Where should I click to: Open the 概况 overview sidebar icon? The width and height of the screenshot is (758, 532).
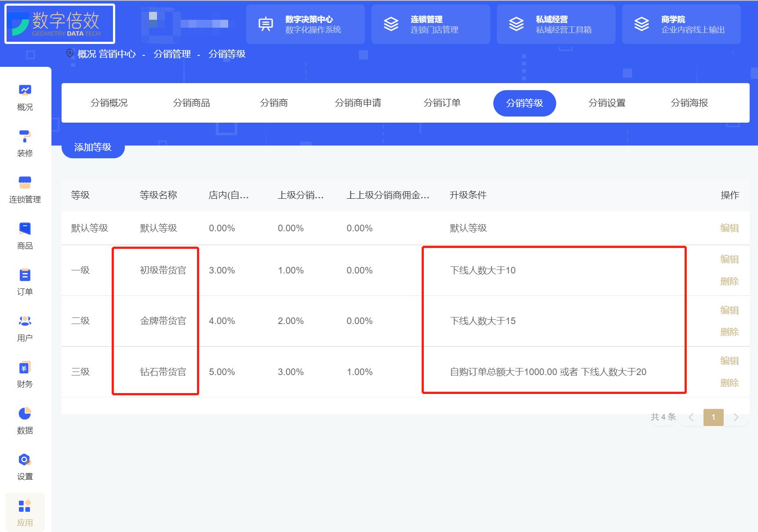[x=25, y=96]
